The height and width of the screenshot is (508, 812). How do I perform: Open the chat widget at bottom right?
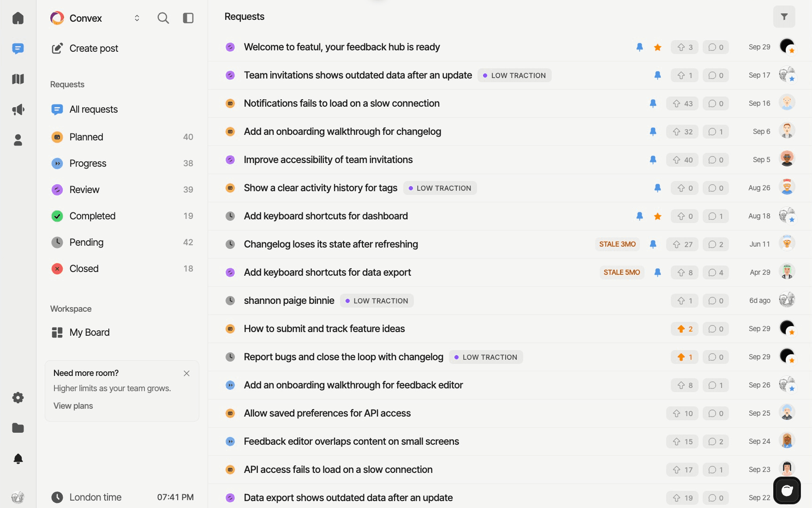(787, 490)
